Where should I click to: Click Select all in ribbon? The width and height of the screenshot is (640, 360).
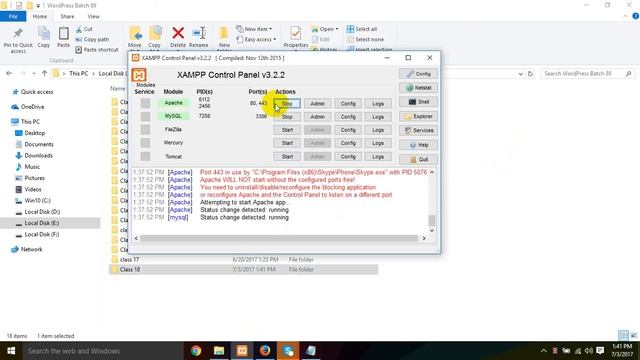(x=362, y=29)
